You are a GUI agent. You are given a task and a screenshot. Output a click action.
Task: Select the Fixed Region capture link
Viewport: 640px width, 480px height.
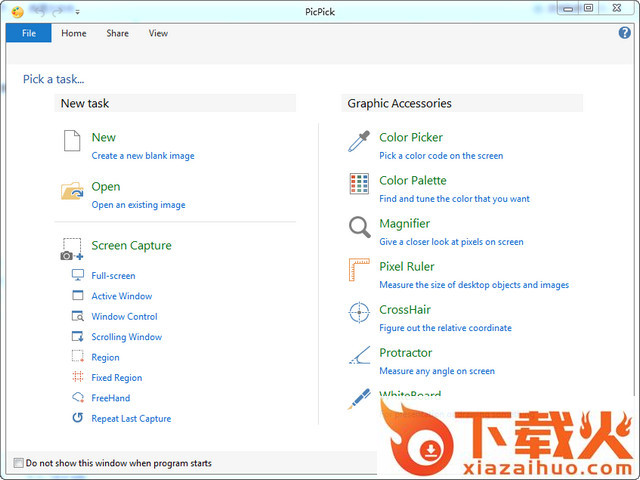117,378
